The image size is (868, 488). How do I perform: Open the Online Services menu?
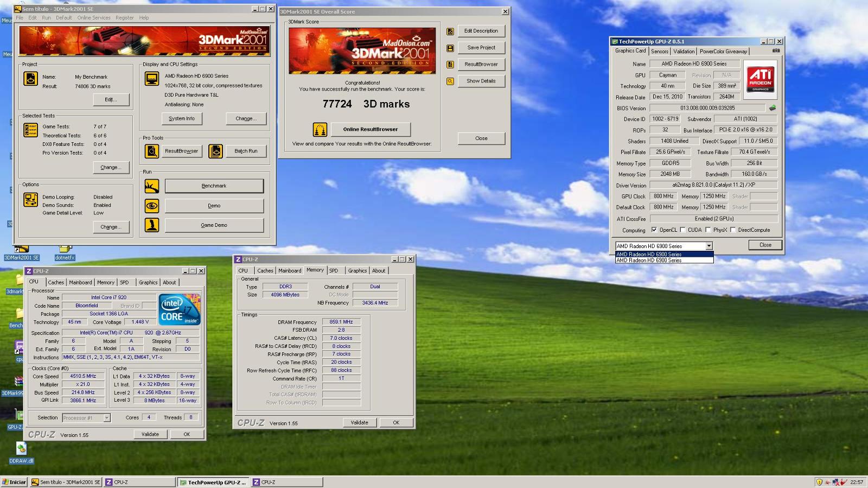(94, 17)
